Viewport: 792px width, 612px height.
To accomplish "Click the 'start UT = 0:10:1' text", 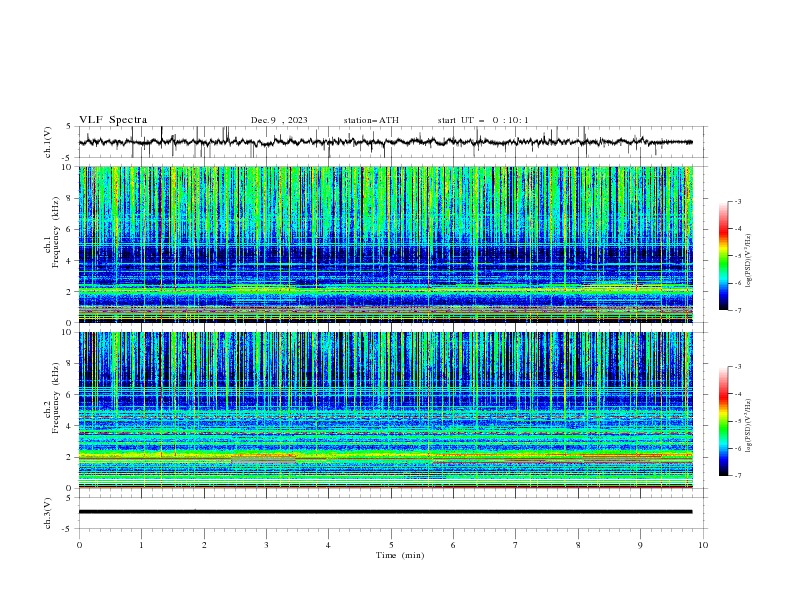I will (x=483, y=120).
